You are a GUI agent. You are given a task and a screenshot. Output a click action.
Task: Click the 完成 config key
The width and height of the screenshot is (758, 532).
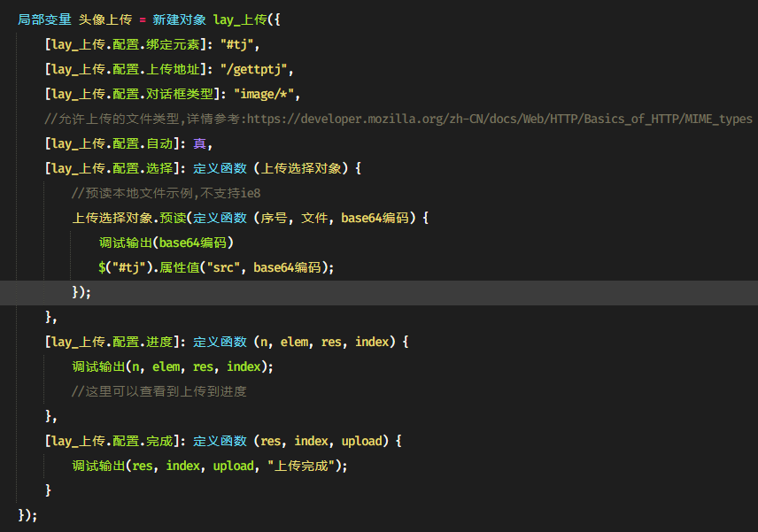[159, 441]
